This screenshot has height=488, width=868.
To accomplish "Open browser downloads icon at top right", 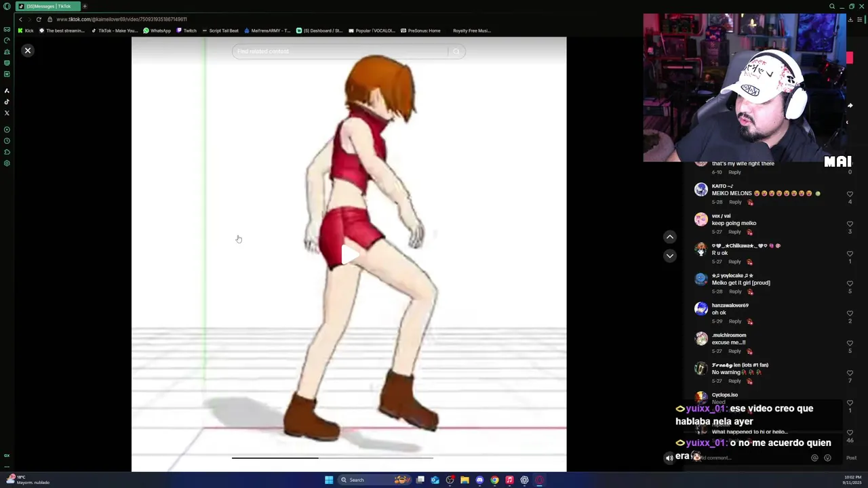I will coord(850,19).
